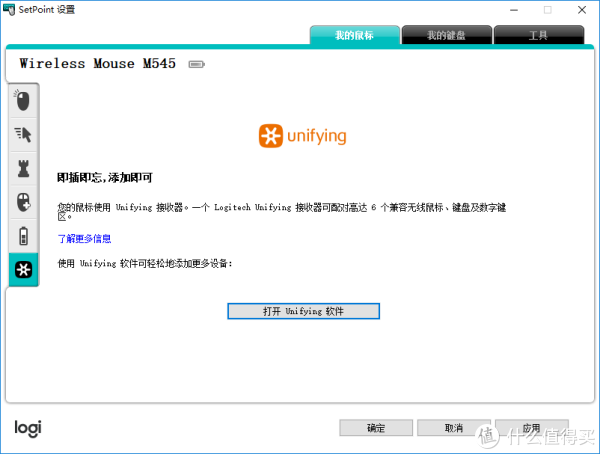Screen dimensions: 600x454
Task: Confirm with the 确定 button
Action: tap(376, 428)
